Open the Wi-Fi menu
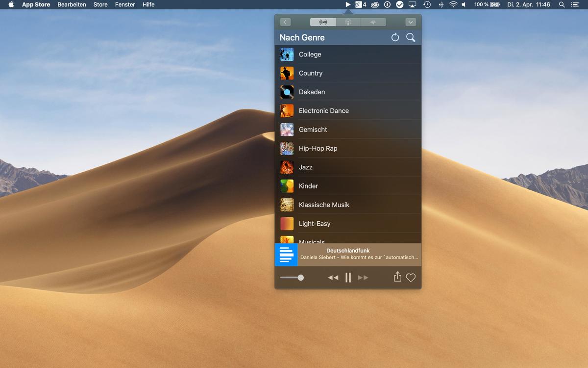 tap(453, 4)
